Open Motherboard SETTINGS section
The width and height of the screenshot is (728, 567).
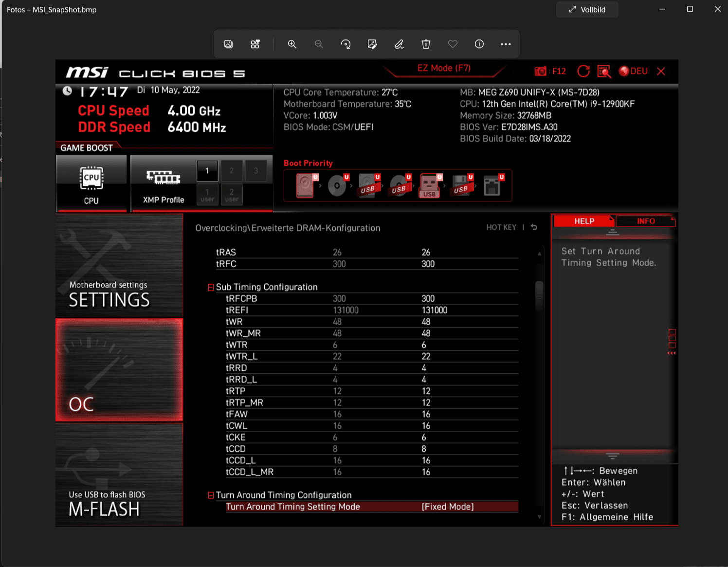(119, 265)
